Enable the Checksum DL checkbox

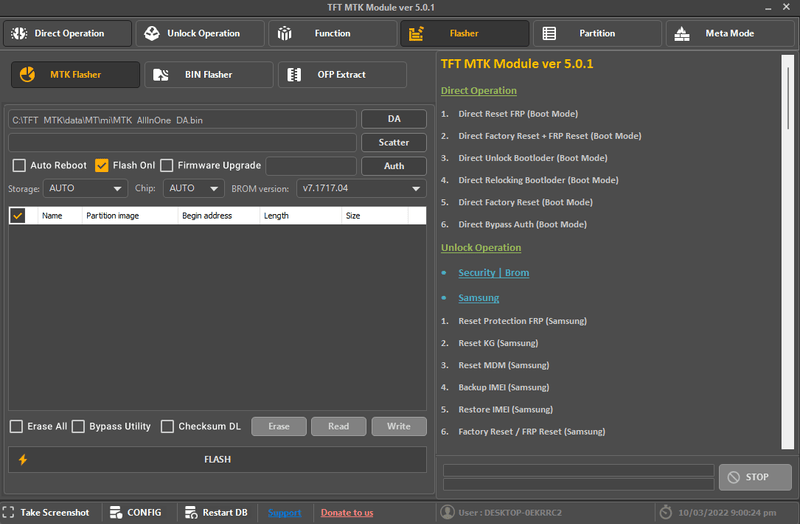[x=167, y=426]
